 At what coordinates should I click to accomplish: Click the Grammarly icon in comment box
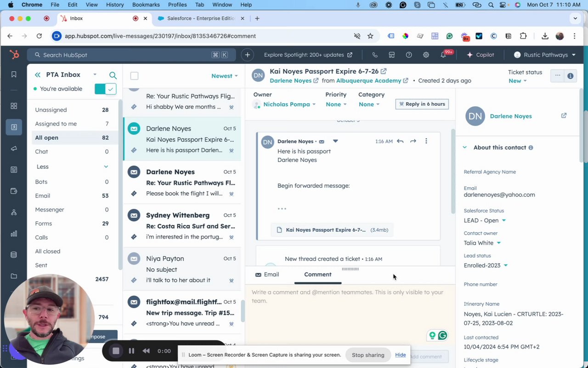point(443,335)
